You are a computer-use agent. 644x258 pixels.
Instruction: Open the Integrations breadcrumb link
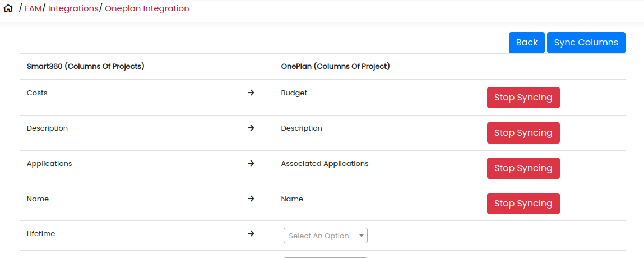pyautogui.click(x=73, y=8)
